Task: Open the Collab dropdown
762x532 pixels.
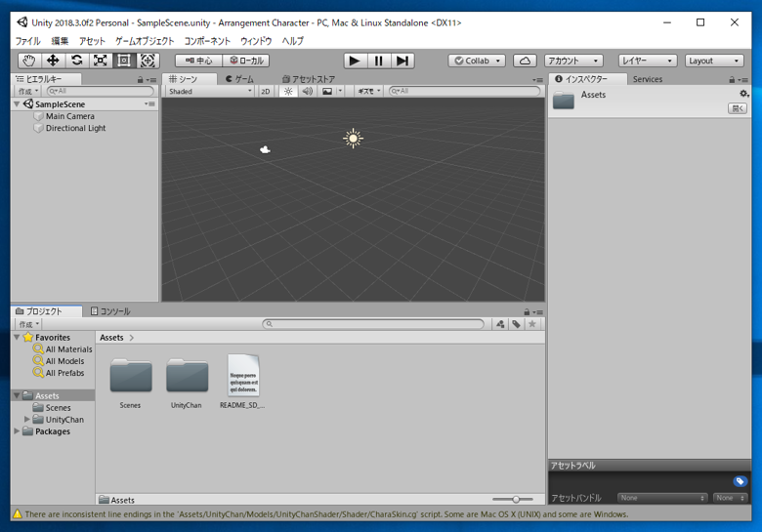Action: click(477, 61)
